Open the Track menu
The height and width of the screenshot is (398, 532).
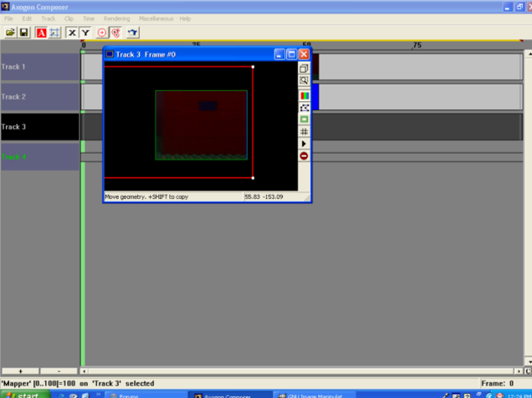point(49,18)
